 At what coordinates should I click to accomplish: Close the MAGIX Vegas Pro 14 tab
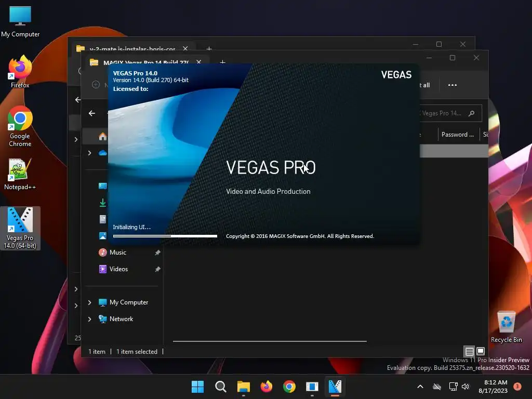point(199,62)
